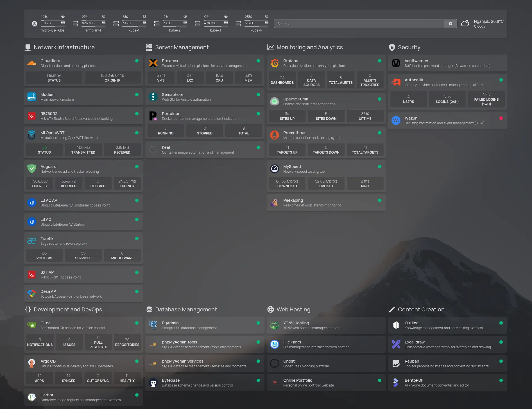
Task: Click the Desa AP icon
Action: (x=32, y=294)
